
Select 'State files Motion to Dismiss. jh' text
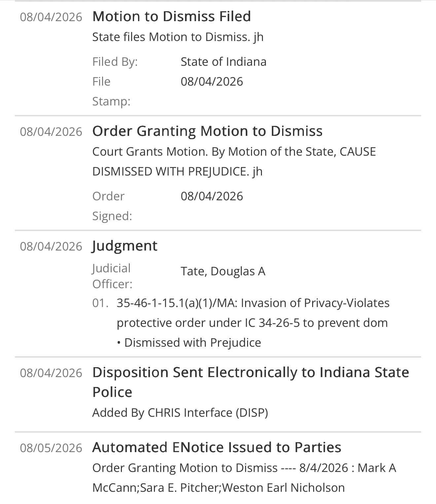click(x=178, y=37)
